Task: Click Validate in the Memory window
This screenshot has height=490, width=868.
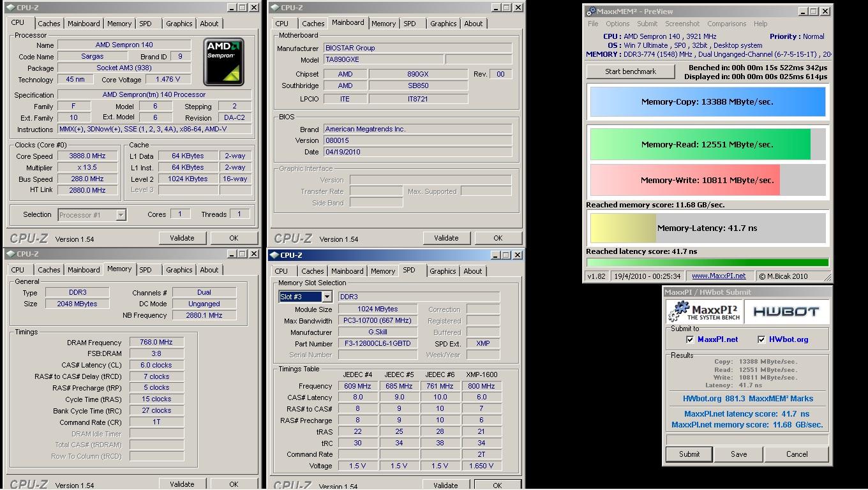Action: (x=182, y=484)
